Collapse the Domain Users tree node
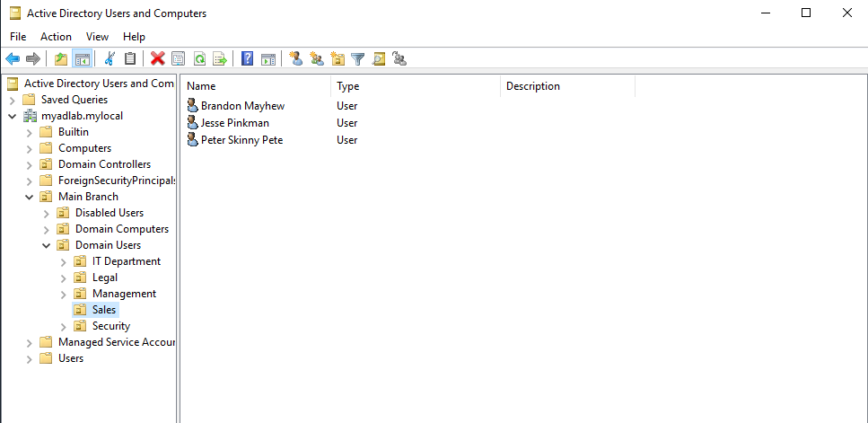Image resolution: width=868 pixels, height=423 pixels. (46, 245)
